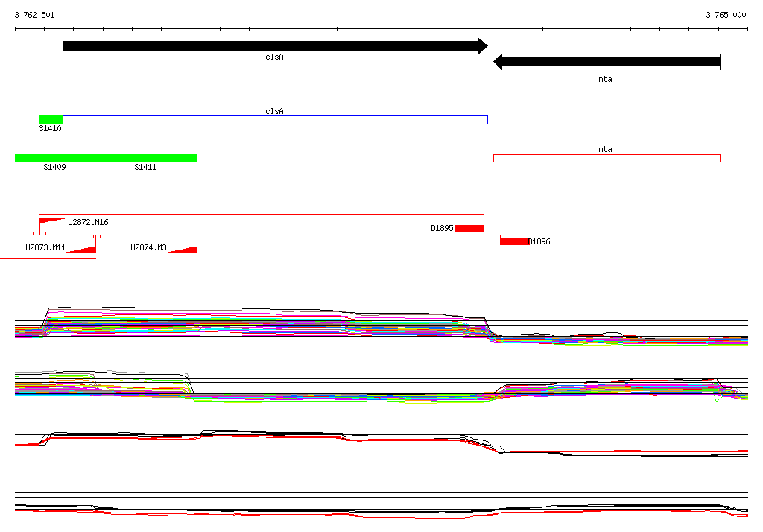This screenshot has height=532, width=763.
Task: Click the U2874.M3 text label
Action: (148, 248)
